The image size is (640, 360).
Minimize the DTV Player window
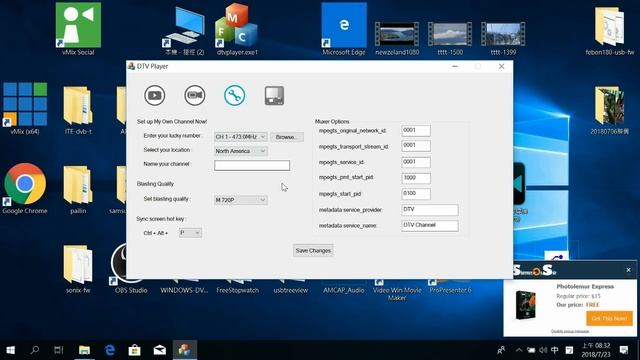pos(455,66)
